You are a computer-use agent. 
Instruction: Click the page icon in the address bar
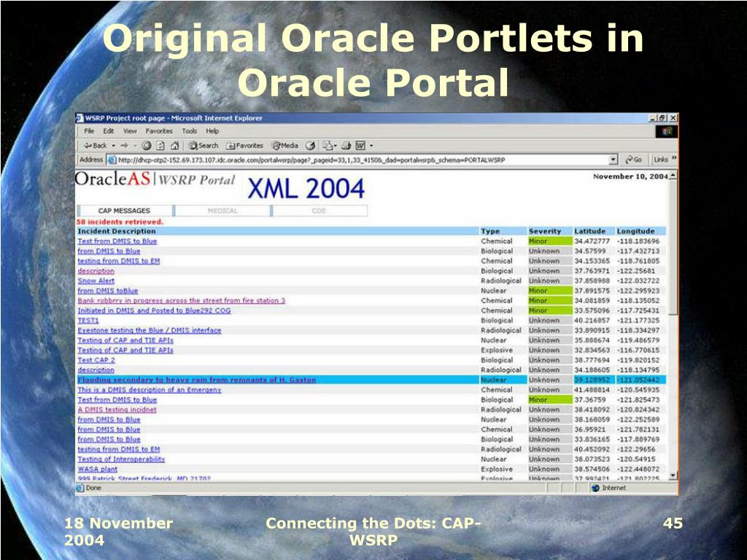coord(112,160)
